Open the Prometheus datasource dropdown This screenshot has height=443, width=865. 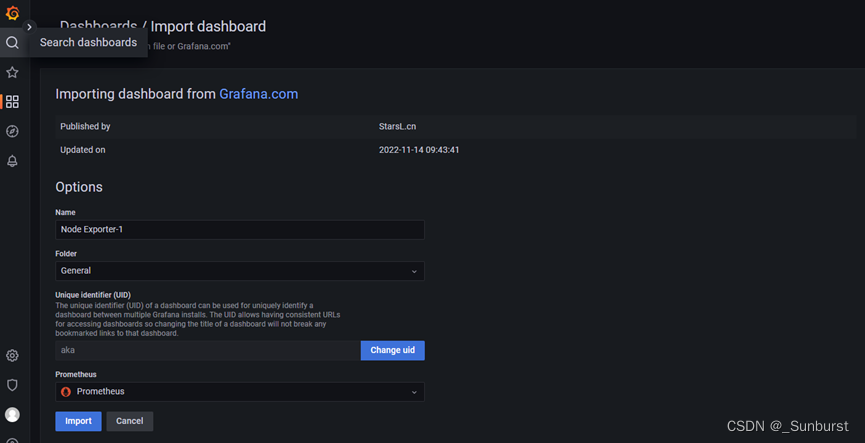pos(240,392)
